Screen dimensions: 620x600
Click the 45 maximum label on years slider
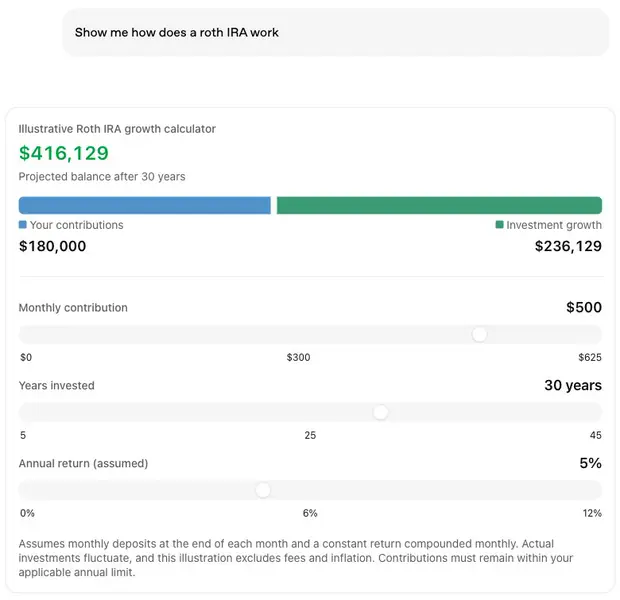click(x=595, y=435)
